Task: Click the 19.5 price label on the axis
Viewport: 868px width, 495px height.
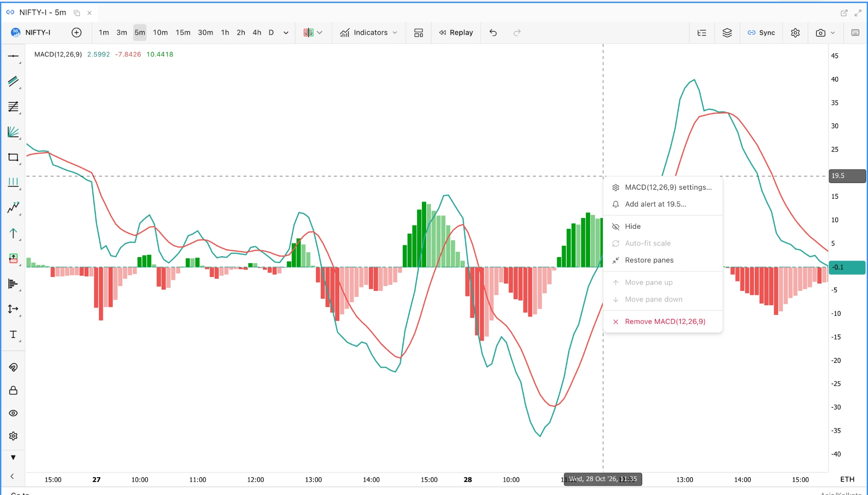Action: (x=847, y=176)
